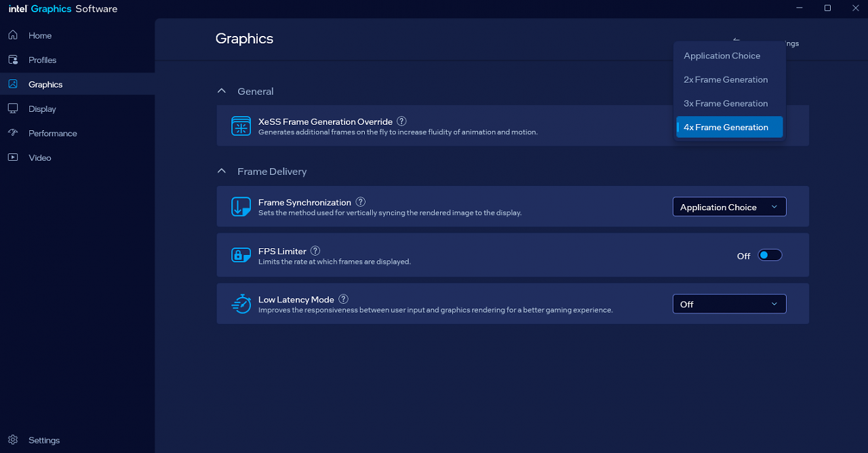Viewport: 868px width, 453px height.
Task: Click the Graphics page heading
Action: coord(244,39)
